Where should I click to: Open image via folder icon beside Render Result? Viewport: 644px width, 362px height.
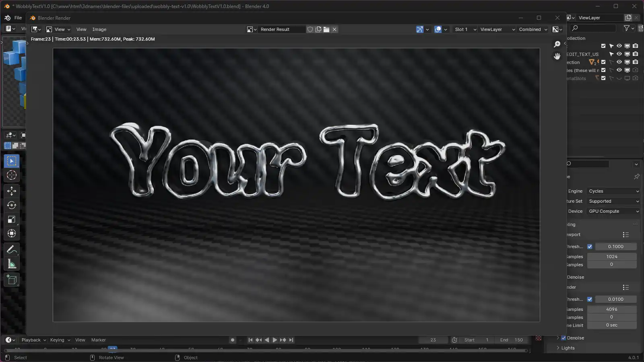326,29
